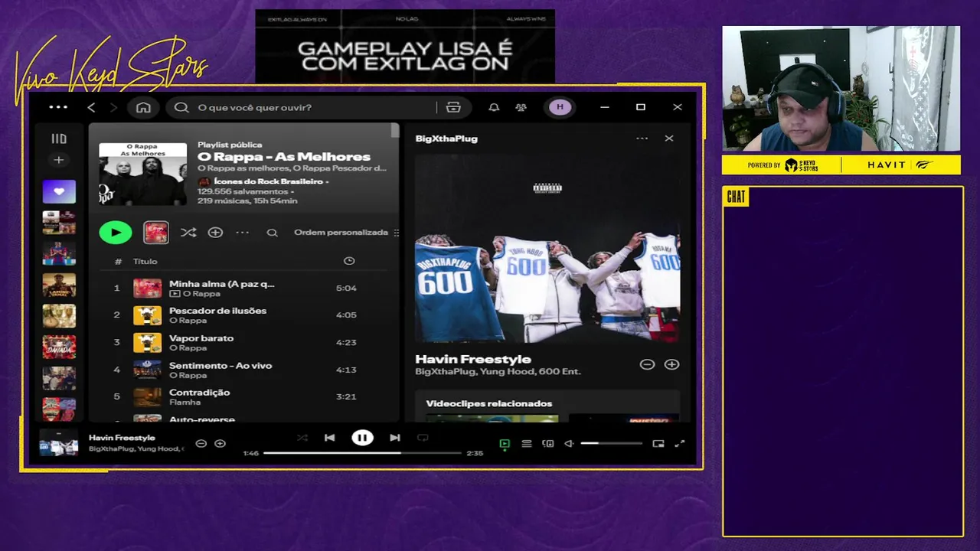Viewport: 980px width, 551px height.
Task: Seek within the song progress bar
Action: pyautogui.click(x=362, y=453)
